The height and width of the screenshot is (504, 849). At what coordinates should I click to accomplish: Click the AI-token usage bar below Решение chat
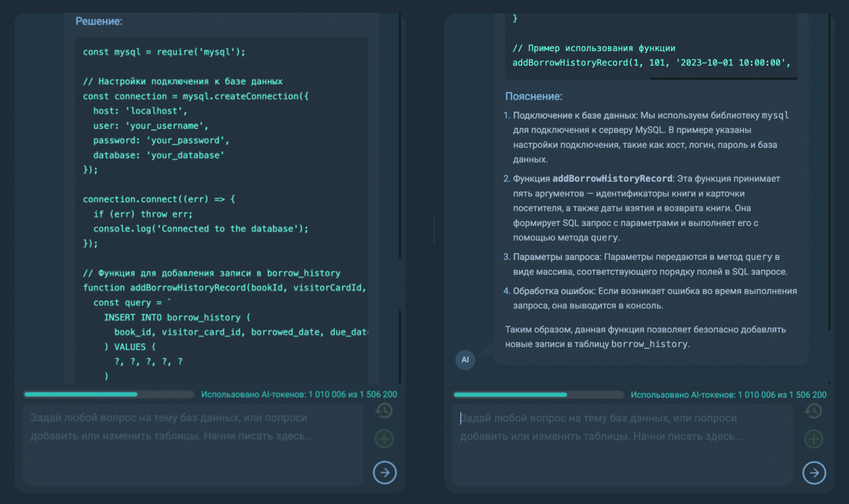[x=109, y=395]
